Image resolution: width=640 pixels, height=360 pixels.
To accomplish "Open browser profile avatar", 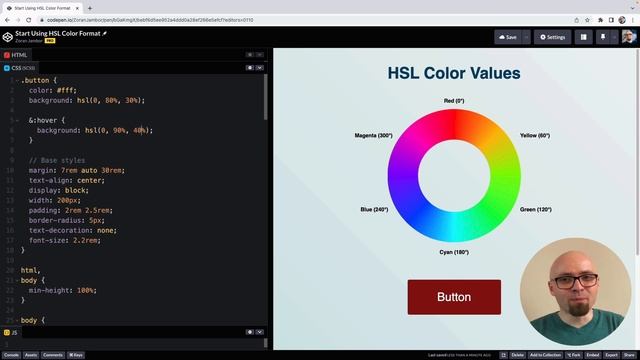I will [622, 20].
